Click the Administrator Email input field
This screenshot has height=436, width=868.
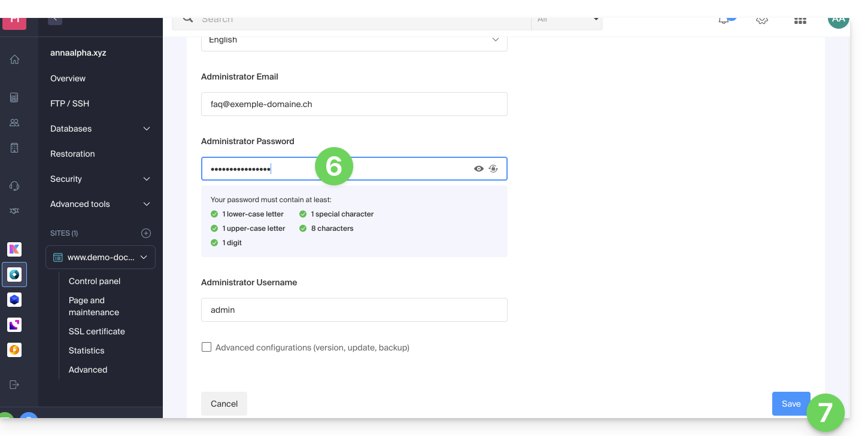354,104
